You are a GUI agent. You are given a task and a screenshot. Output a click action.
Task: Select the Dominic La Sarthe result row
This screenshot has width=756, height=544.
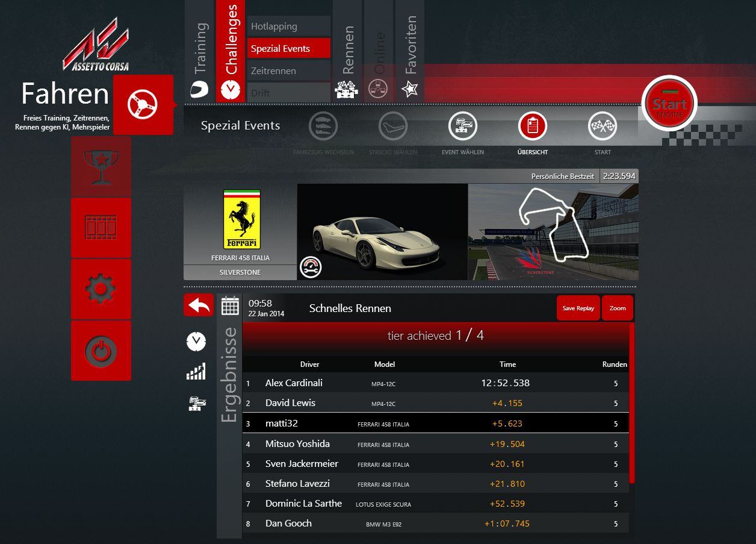pyautogui.click(x=436, y=504)
